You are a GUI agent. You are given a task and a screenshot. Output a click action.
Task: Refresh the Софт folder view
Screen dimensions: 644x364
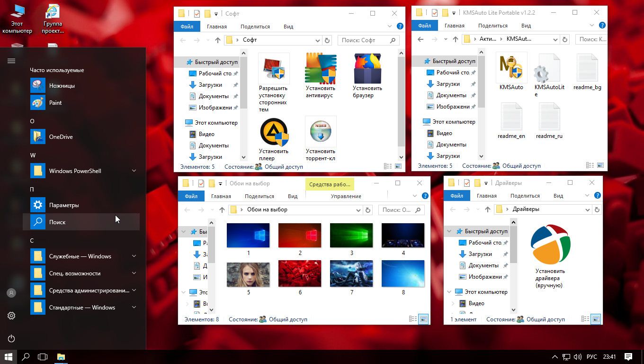(327, 40)
